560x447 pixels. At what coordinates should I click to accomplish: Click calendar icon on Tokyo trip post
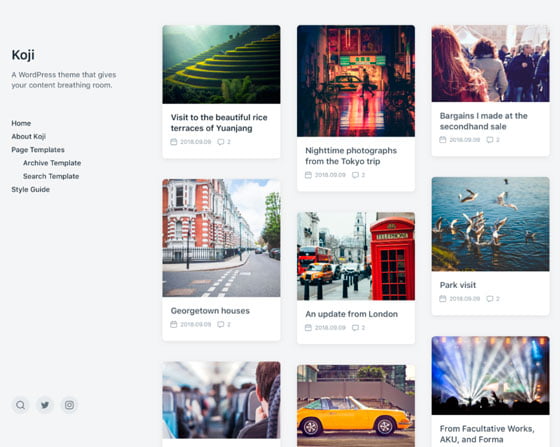tap(308, 175)
